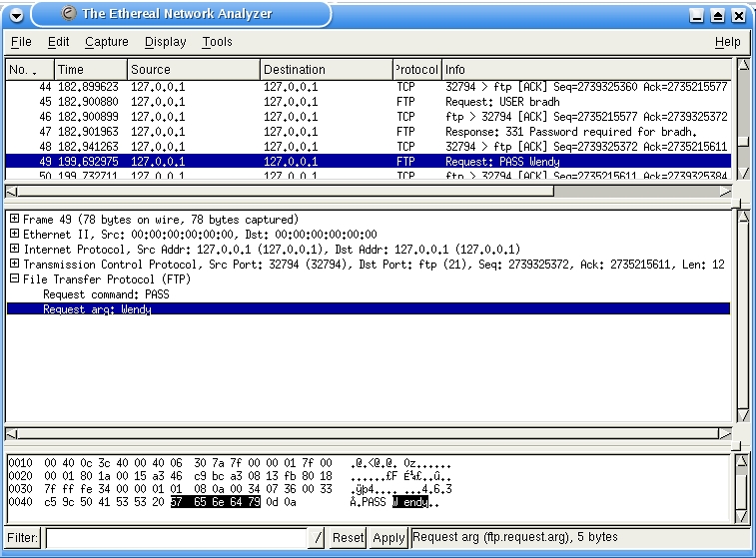
Task: Open the Help menu
Action: [727, 42]
